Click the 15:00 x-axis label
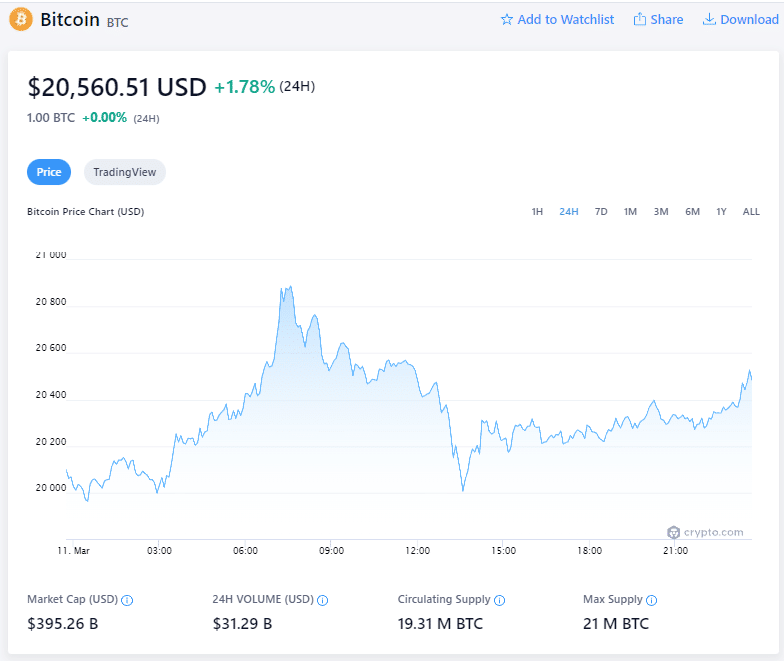Image resolution: width=784 pixels, height=661 pixels. pos(503,550)
